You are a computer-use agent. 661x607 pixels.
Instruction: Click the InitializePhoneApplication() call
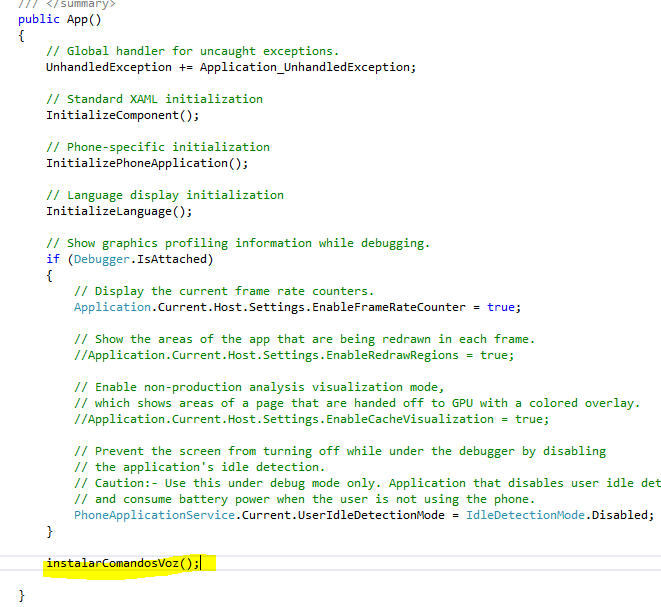coord(147,164)
